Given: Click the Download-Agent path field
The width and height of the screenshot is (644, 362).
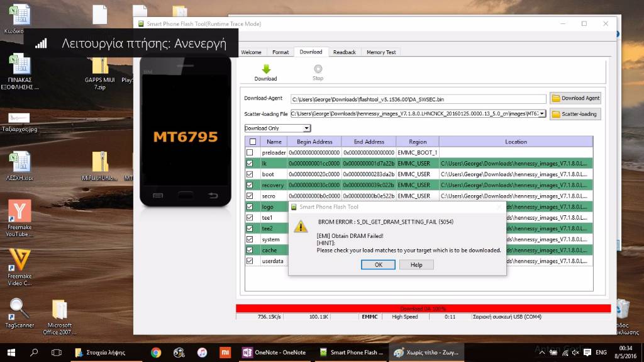Looking at the screenshot, I should tap(418, 99).
